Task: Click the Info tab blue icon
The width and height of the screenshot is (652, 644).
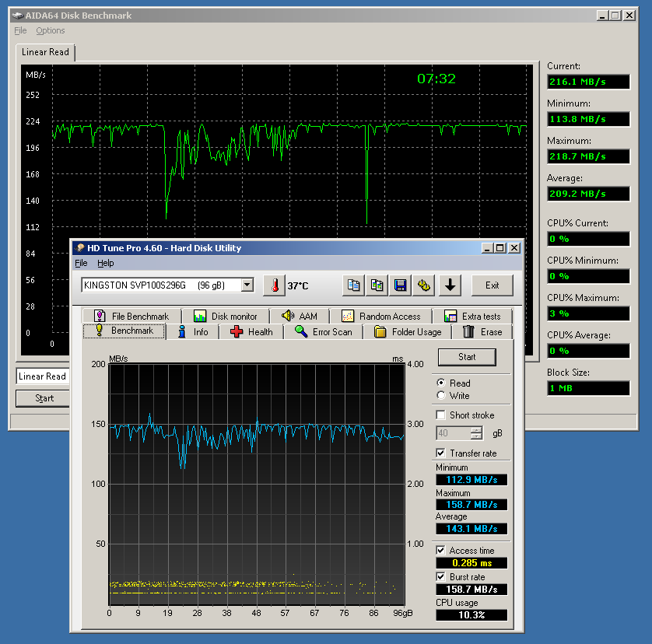Action: [182, 332]
